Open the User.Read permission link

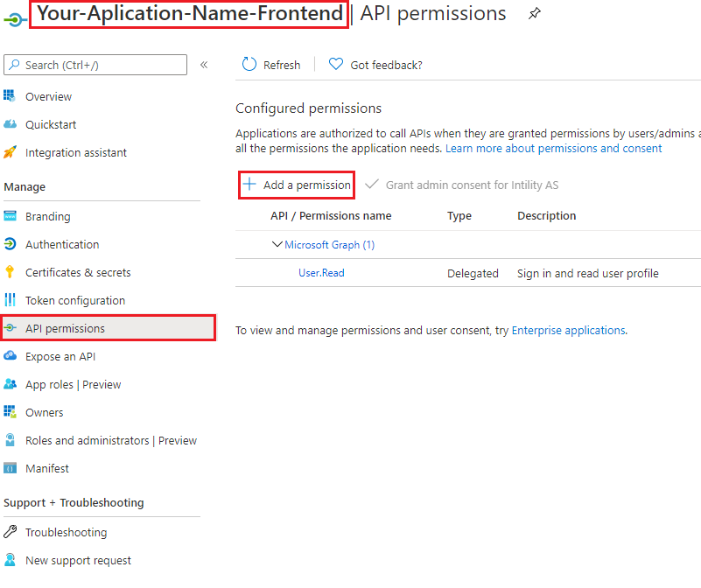[321, 273]
